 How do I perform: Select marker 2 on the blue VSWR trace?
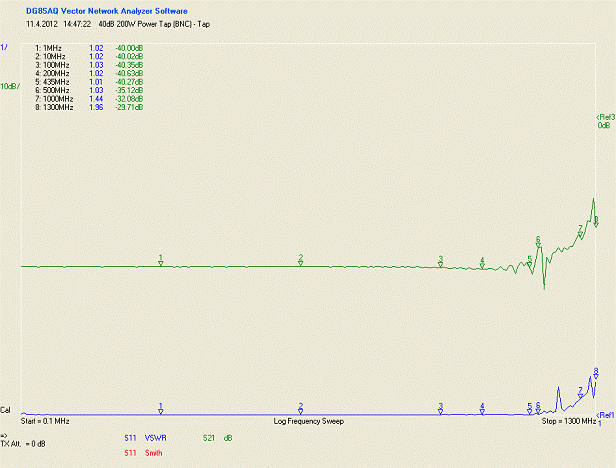[x=300, y=409]
